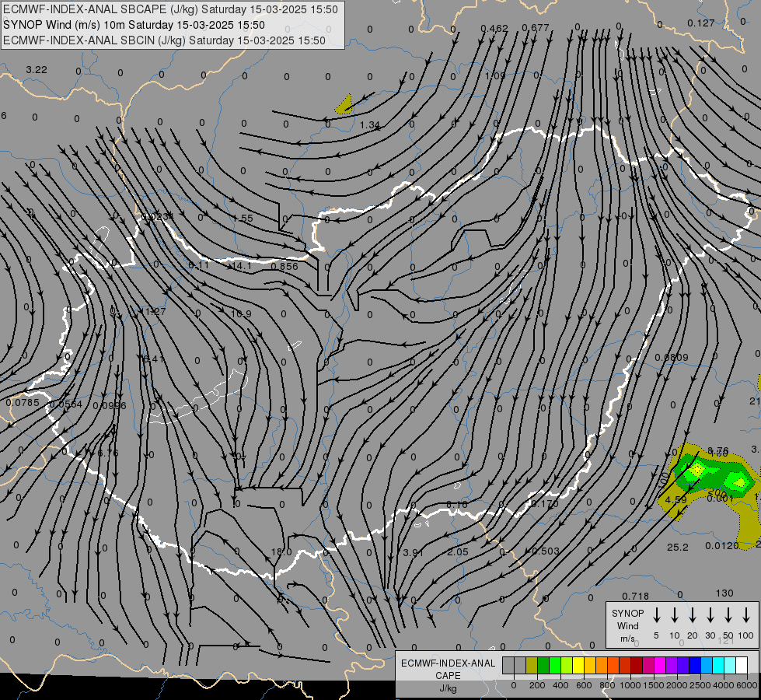This screenshot has height=700, width=761.
Task: Click the grid value 2.05
Action: point(458,552)
